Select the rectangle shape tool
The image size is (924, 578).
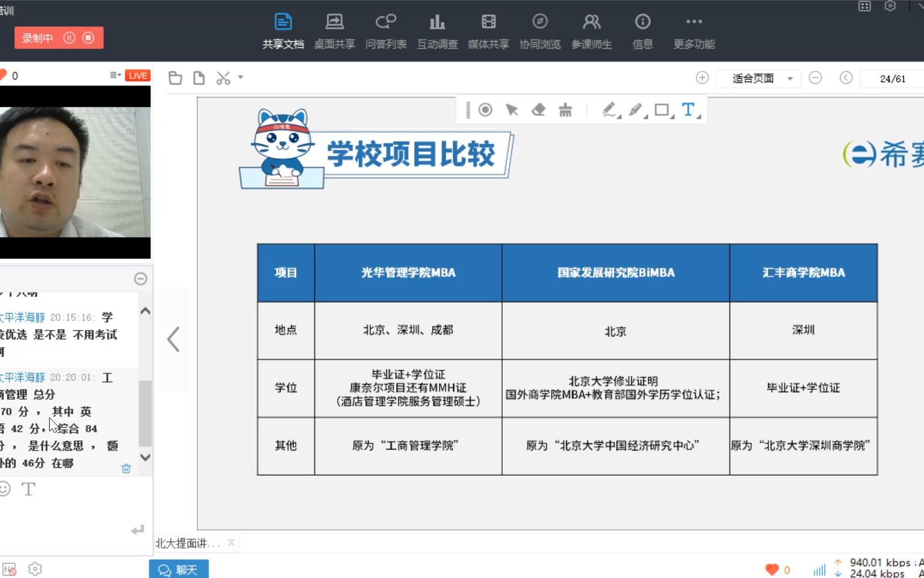663,110
